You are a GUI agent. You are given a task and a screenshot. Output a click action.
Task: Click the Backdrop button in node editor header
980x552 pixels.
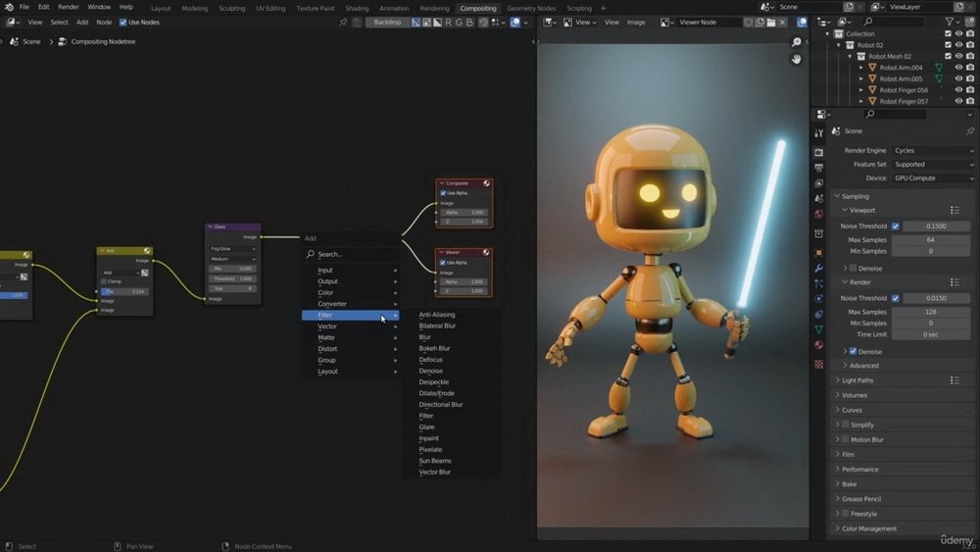point(387,23)
